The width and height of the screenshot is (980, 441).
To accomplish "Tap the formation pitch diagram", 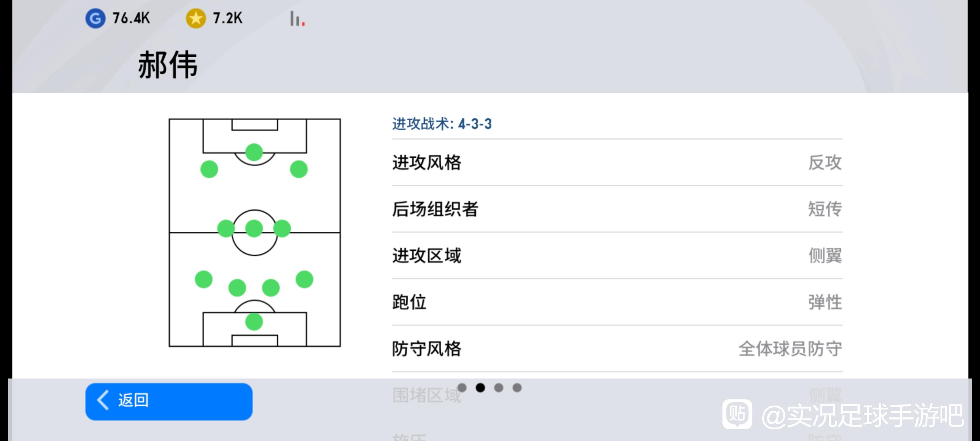I will 254,232.
